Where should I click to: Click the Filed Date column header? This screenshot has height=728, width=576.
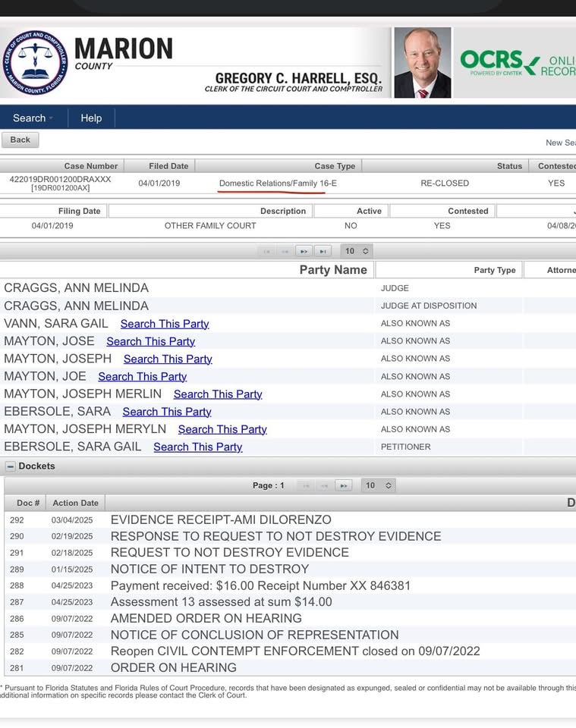tap(159, 166)
